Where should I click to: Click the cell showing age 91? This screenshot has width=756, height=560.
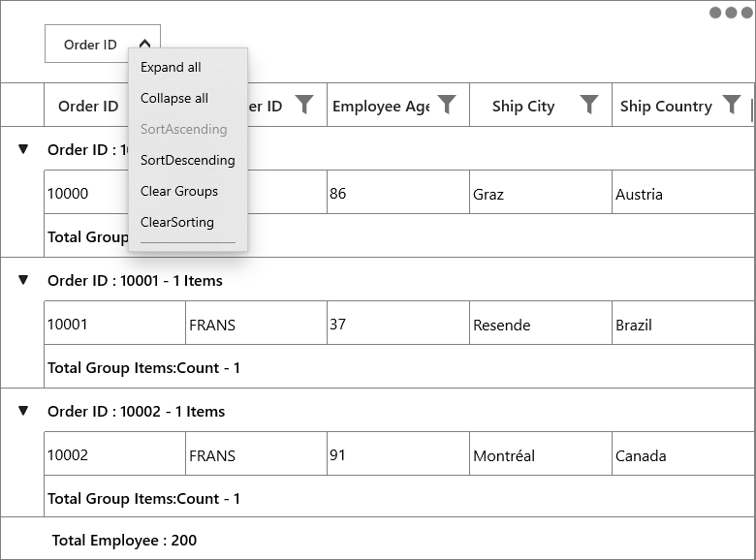pyautogui.click(x=398, y=453)
